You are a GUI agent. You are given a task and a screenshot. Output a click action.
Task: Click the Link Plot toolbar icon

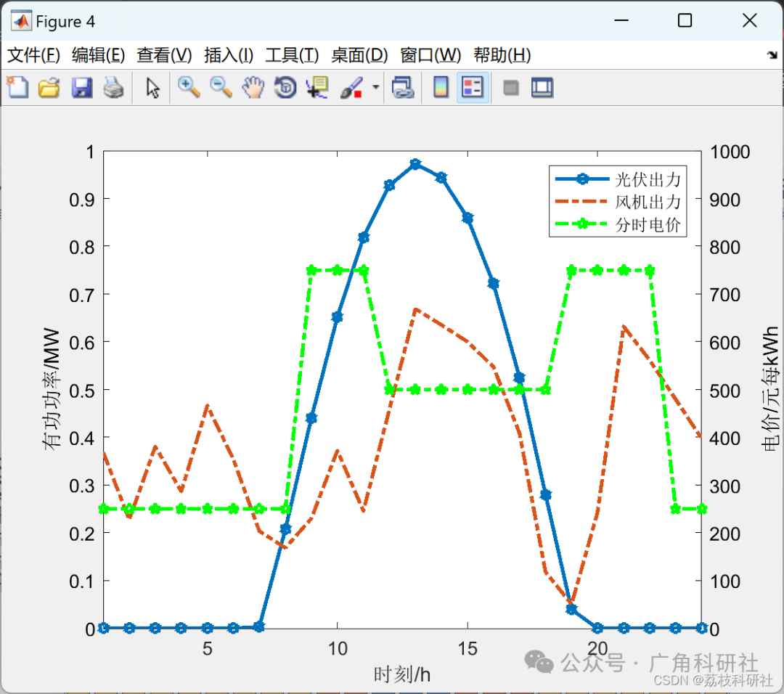coord(403,88)
